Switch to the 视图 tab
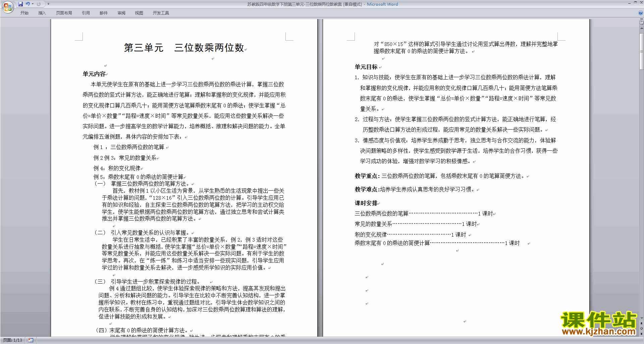The height and width of the screenshot is (344, 644). pos(139,13)
